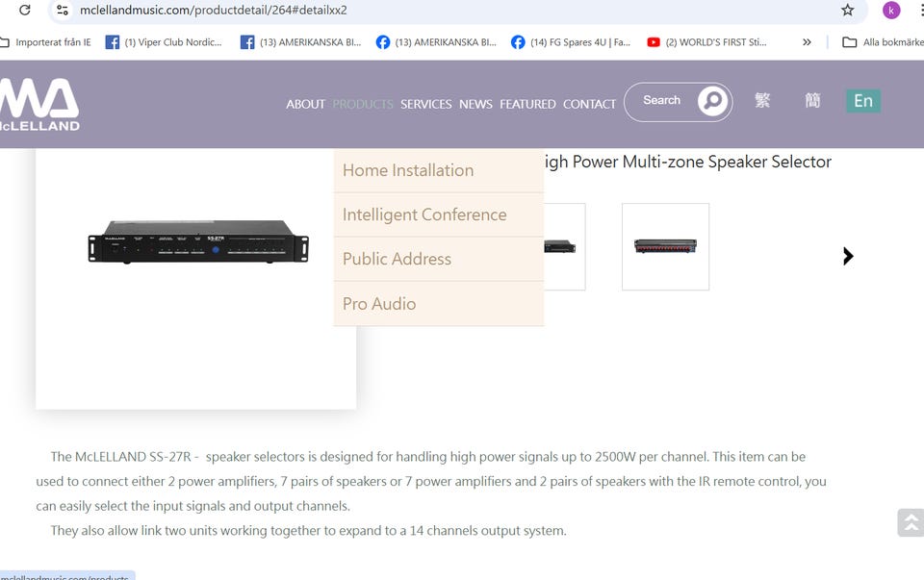Image resolution: width=924 pixels, height=580 pixels.
Task: Bookmark this page with the star icon
Action: pos(847,10)
